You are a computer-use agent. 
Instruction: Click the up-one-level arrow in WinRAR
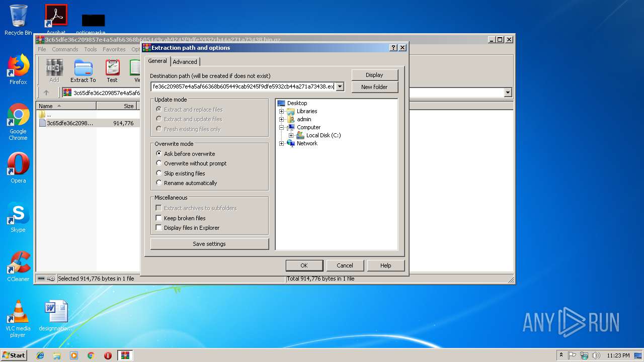coord(46,93)
